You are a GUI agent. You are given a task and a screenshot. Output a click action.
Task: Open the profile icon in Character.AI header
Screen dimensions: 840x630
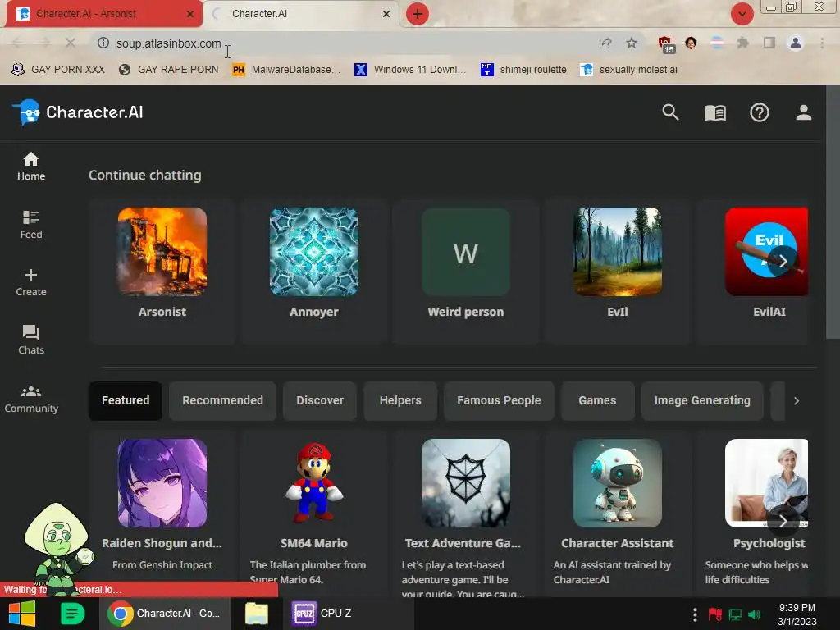coord(803,112)
